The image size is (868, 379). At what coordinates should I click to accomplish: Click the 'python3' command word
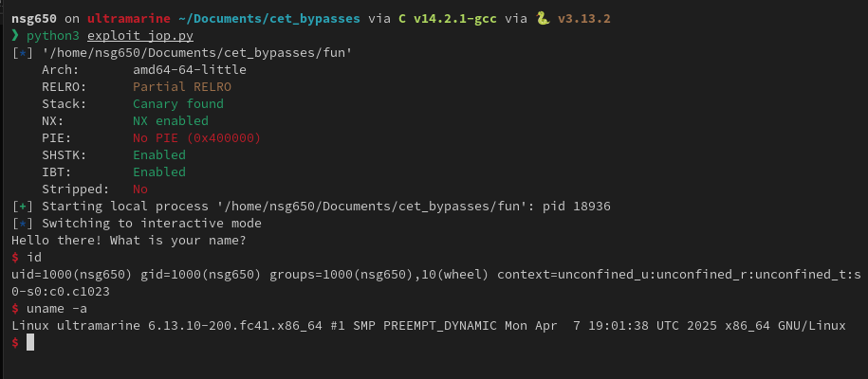tap(53, 36)
